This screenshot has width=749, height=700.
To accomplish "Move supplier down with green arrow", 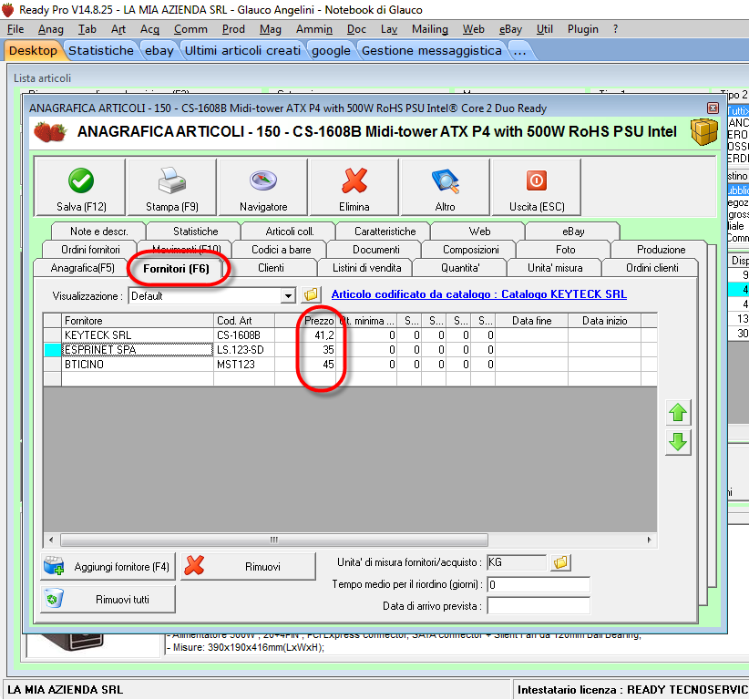I will tap(678, 442).
